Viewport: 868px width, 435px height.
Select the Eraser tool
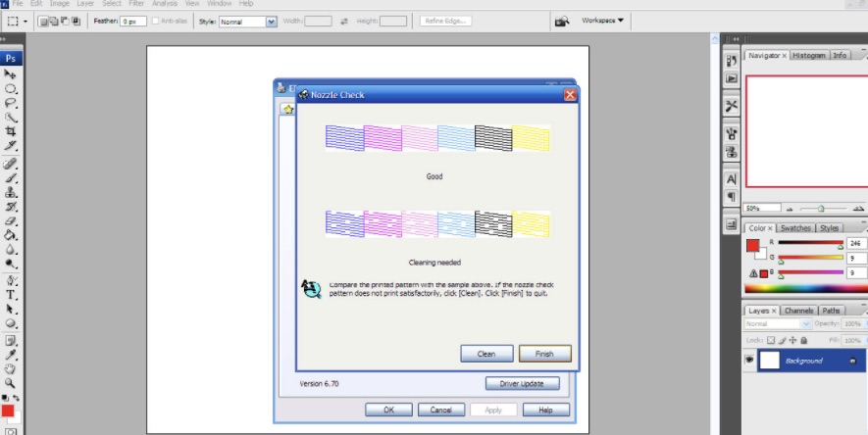tap(10, 221)
